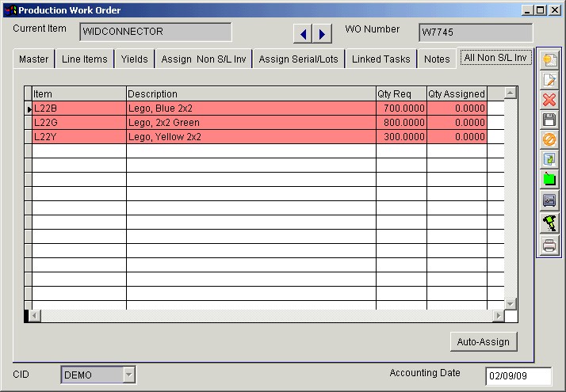The image size is (566, 392).
Task: Click the orange Cancel circle icon
Action: (x=549, y=139)
